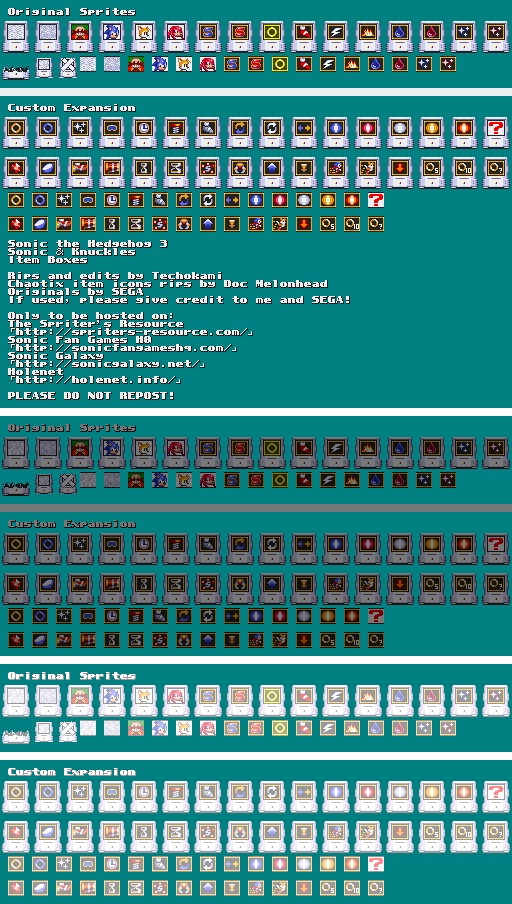The height and width of the screenshot is (904, 512).
Task: Select the full-color destroyed broken monitor sprite
Action: pos(16,71)
